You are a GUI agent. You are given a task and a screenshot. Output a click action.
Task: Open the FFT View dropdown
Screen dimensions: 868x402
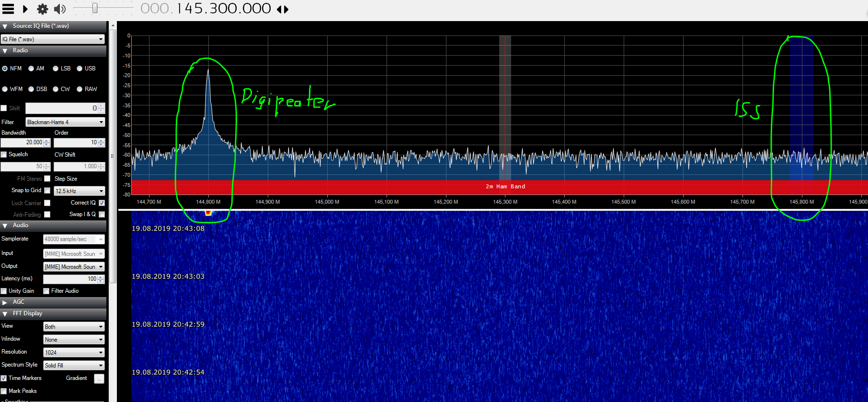coord(74,327)
